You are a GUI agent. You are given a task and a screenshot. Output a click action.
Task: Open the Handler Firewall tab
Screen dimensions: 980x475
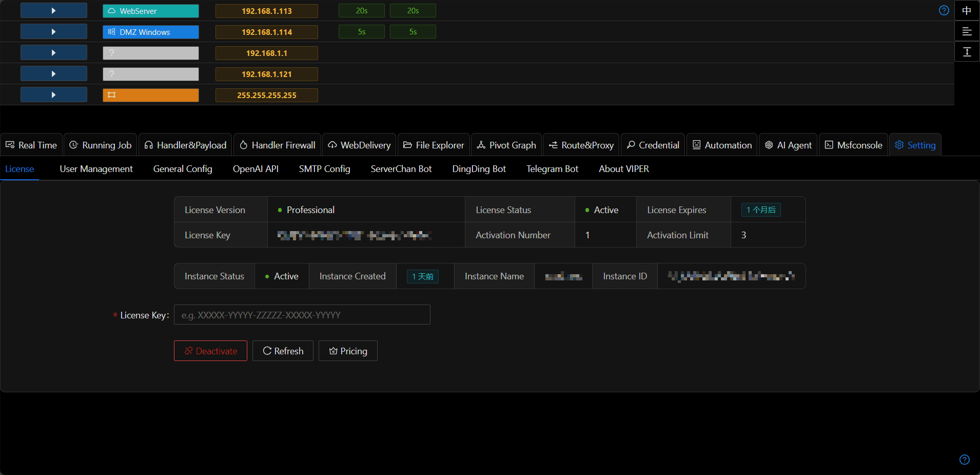click(x=278, y=145)
